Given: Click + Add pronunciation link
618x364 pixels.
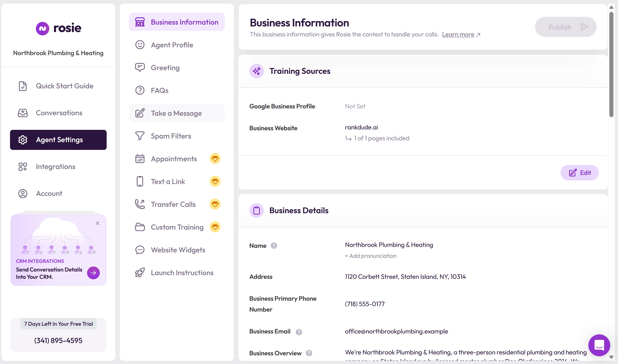Looking at the screenshot, I should coord(371,256).
